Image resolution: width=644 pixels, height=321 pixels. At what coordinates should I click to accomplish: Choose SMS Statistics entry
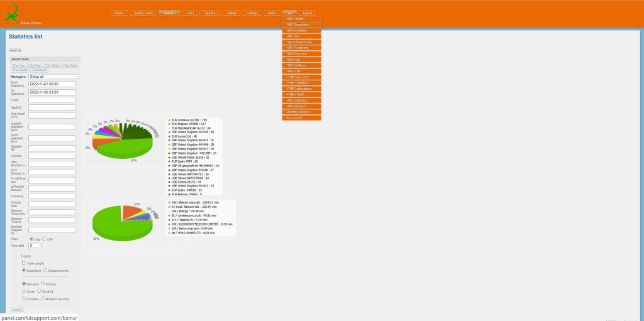point(301,101)
